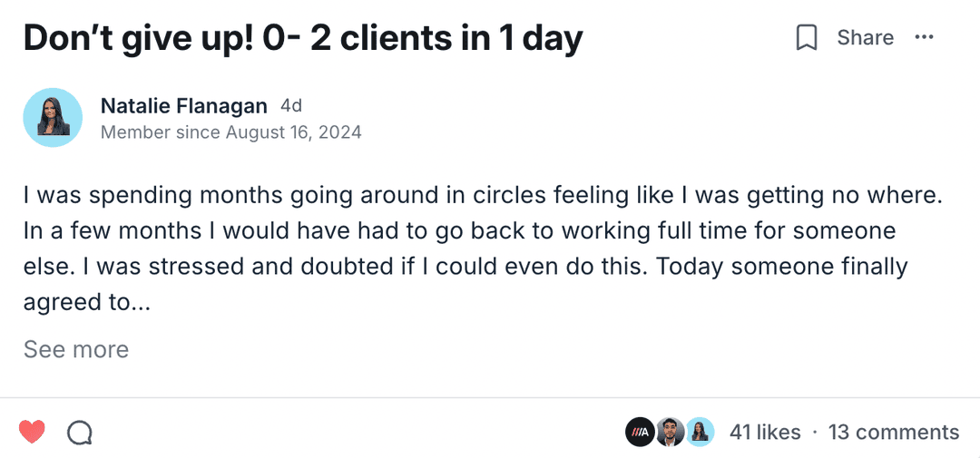View who gave the 41 likes
The width and height of the screenshot is (980, 458).
pyautogui.click(x=765, y=433)
